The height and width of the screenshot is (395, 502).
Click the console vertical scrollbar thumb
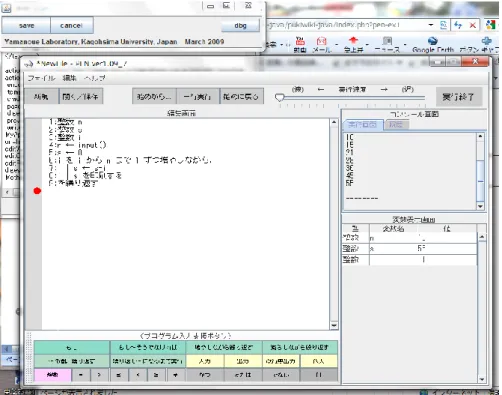coord(480,181)
